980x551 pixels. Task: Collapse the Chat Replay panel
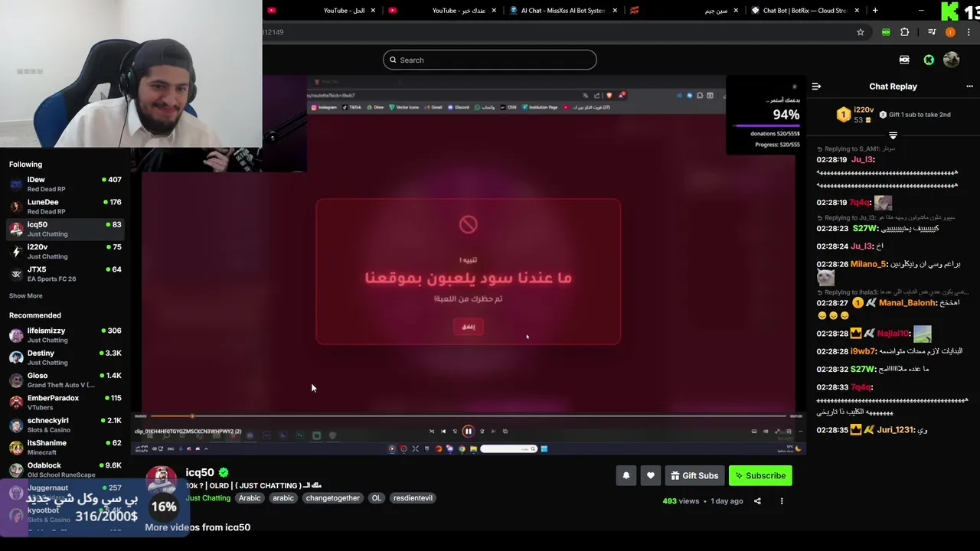pos(816,86)
